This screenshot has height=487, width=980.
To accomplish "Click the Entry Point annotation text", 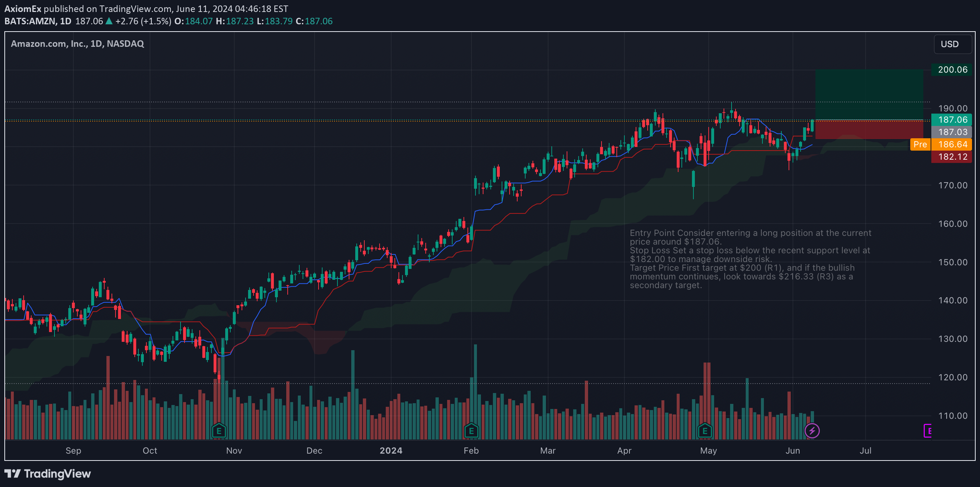I will click(750, 237).
